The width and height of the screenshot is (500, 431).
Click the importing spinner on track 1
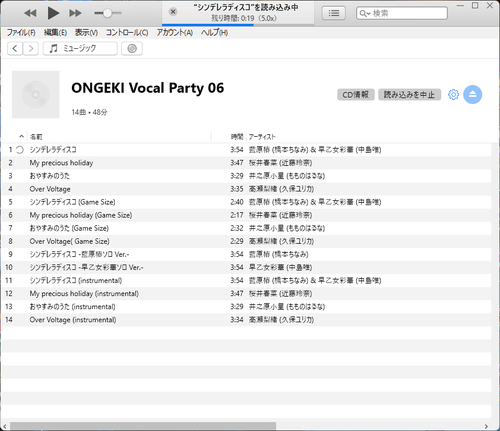20,150
